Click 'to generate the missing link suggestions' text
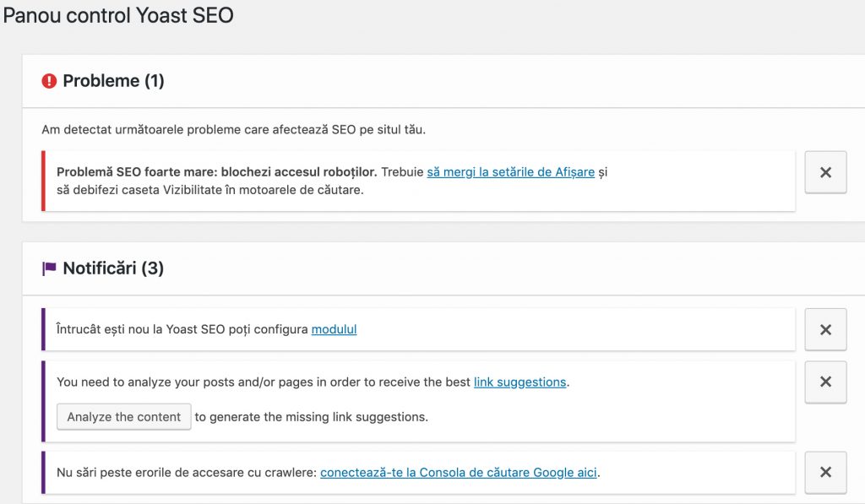This screenshot has height=504, width=865. tap(311, 417)
